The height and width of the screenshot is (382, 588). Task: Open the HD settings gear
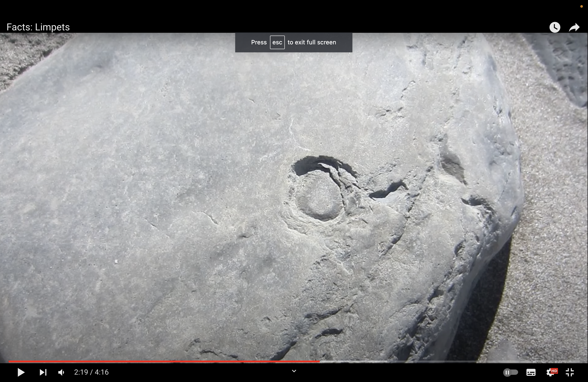(x=550, y=372)
